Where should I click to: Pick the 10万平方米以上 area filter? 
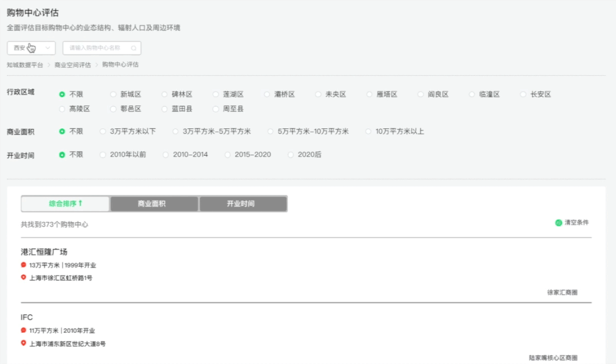click(x=369, y=131)
